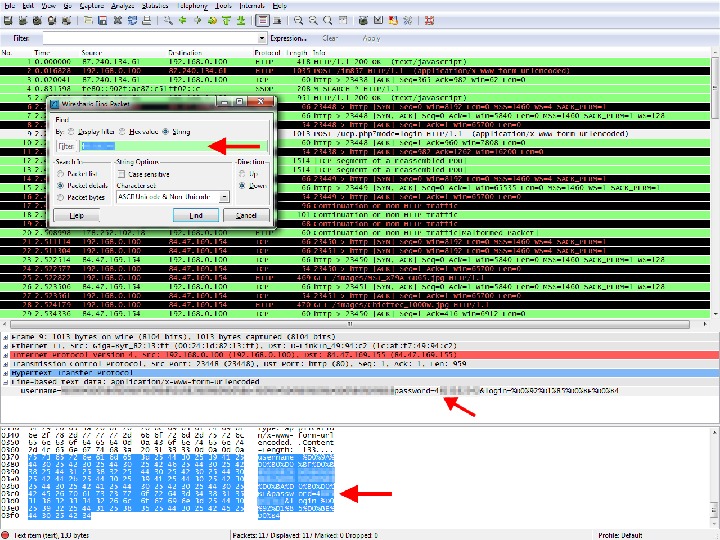Jump to the last packet
Image resolution: width=720 pixels, height=540 pixels.
point(241,21)
